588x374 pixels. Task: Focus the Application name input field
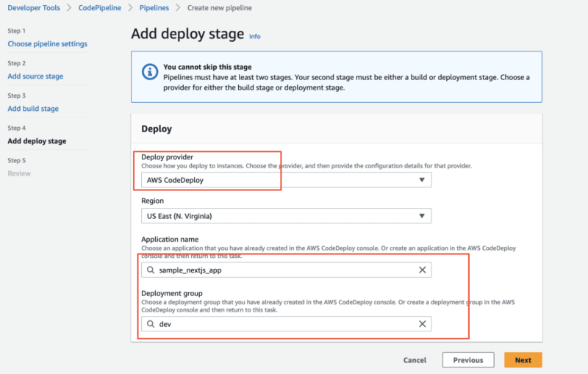point(286,270)
